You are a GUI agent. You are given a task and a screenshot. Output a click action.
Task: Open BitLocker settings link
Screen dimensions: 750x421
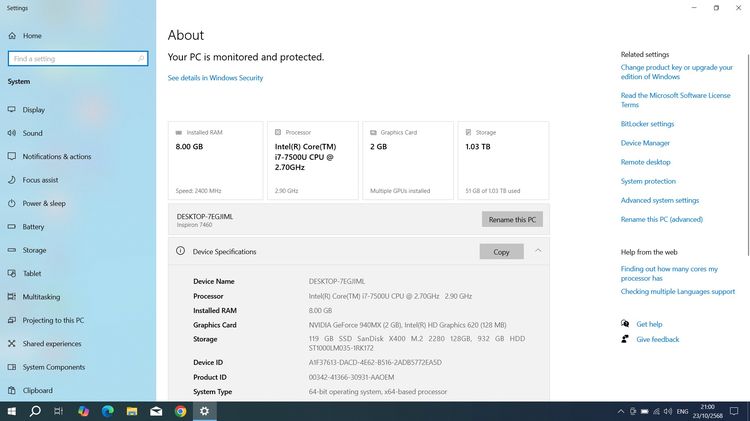[x=647, y=124]
